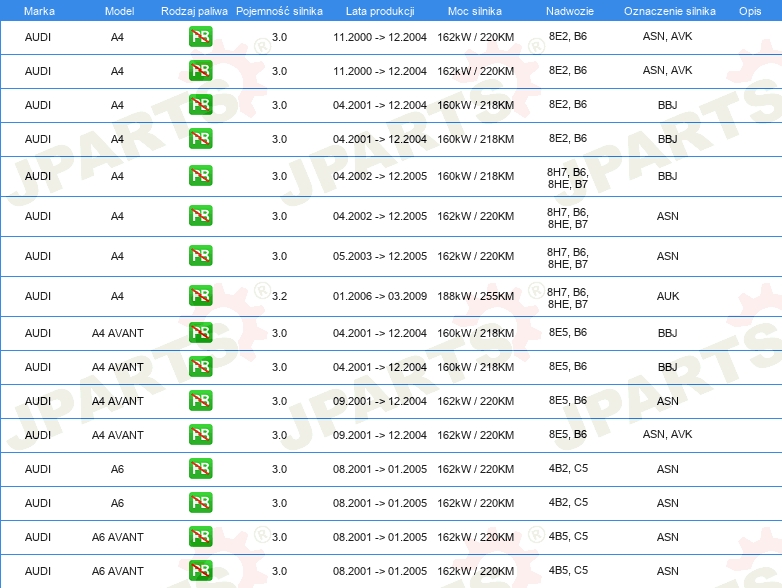Screen dimensions: 782x588
Task: Select the ASN, AVK cell in the A4 AVANT row
Action: click(x=667, y=434)
